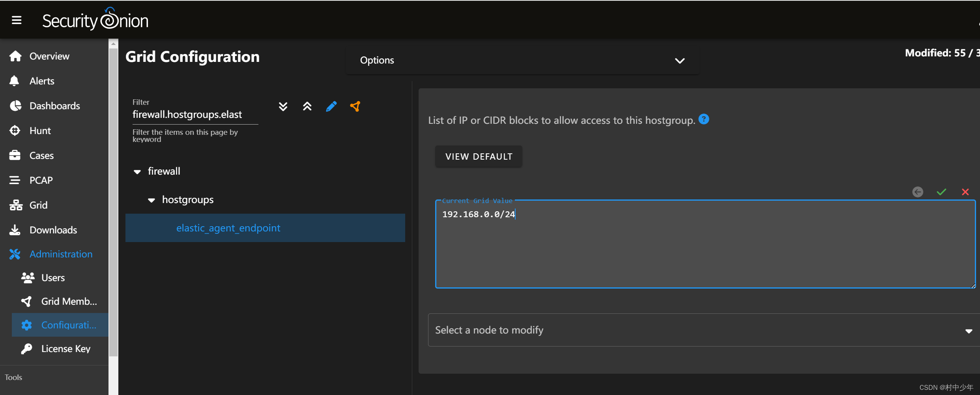Click the node dropdown arrow

coord(969,331)
